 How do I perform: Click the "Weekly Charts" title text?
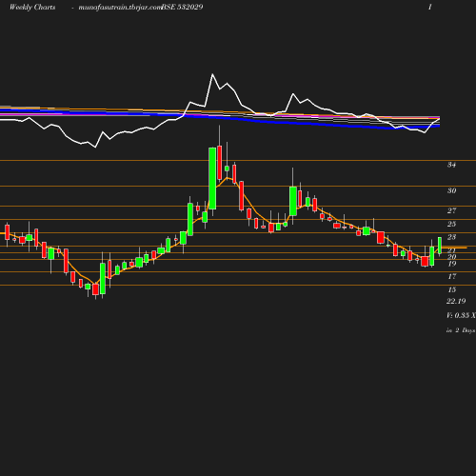32,7
